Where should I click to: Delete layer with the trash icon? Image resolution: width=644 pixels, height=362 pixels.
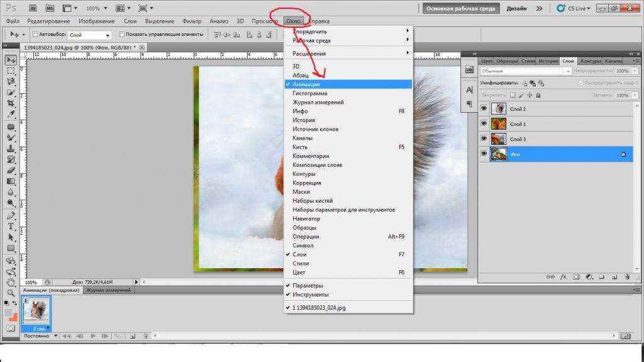coord(627,277)
